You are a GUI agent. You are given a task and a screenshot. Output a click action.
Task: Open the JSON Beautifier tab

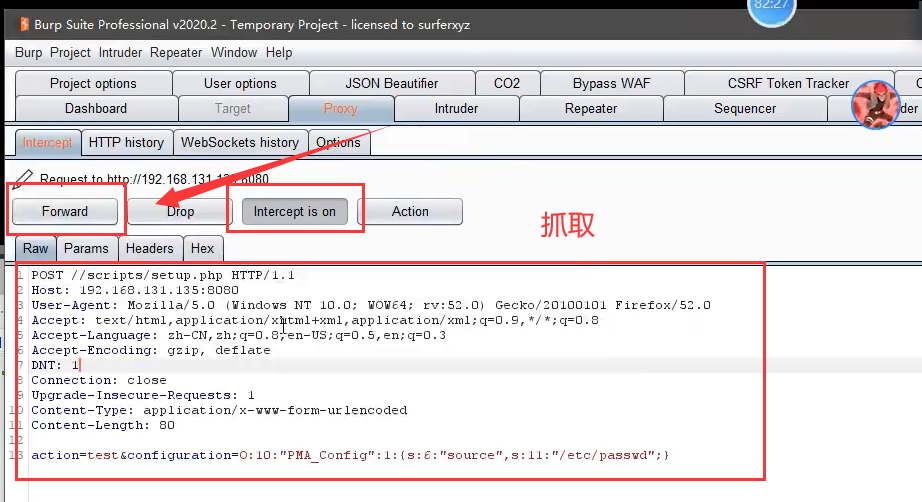(x=392, y=83)
